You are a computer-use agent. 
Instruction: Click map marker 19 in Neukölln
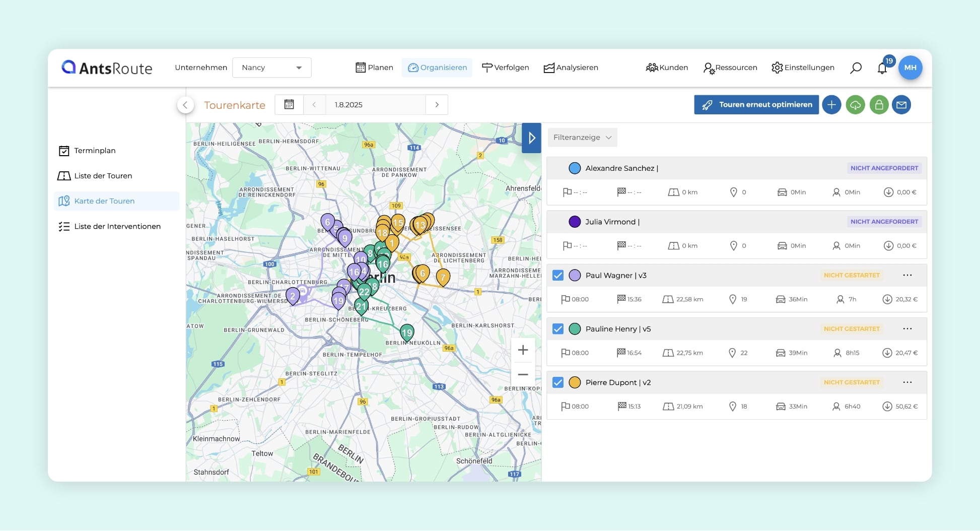pos(407,333)
